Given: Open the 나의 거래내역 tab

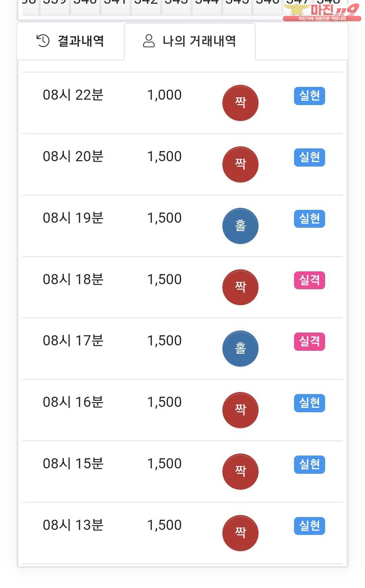Looking at the screenshot, I should [190, 41].
